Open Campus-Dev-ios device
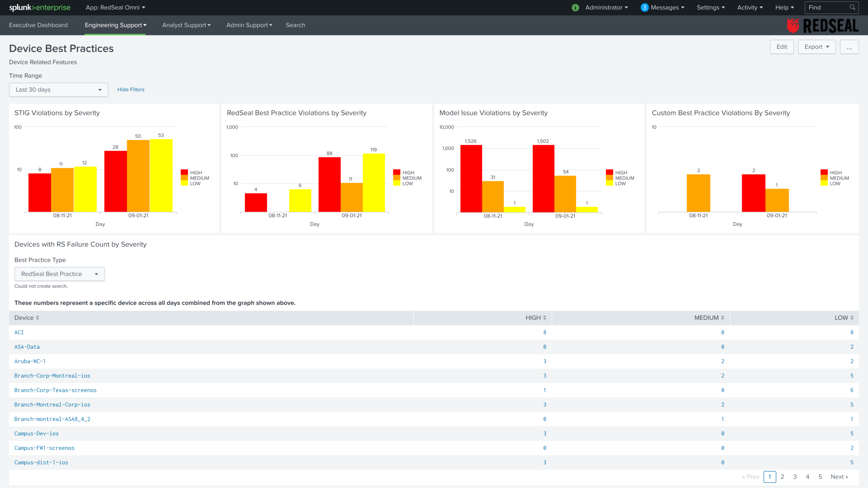The width and height of the screenshot is (868, 488). [36, 433]
